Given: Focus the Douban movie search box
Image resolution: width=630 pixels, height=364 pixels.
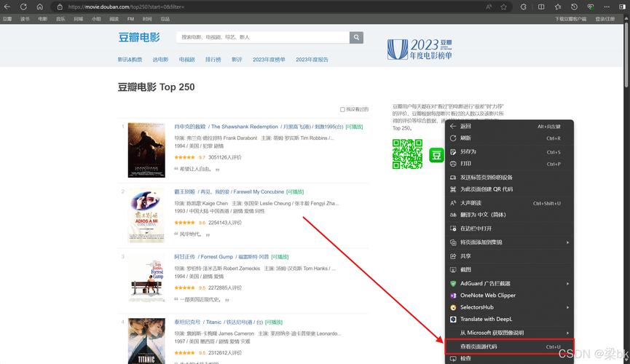Looking at the screenshot, I should (x=263, y=37).
